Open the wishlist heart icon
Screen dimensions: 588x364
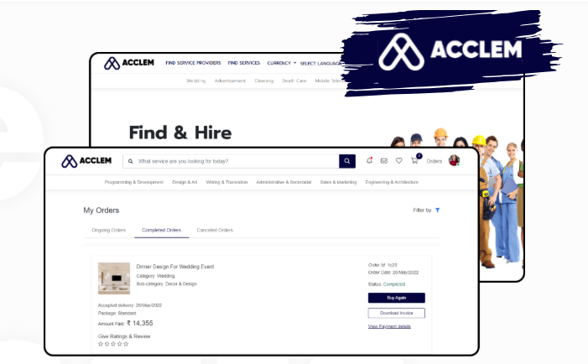(x=399, y=160)
